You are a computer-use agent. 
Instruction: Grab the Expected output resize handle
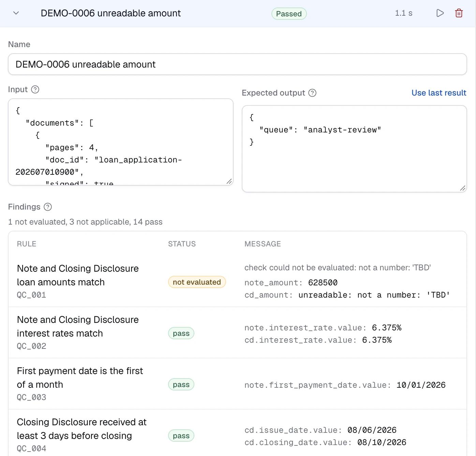coord(463,188)
